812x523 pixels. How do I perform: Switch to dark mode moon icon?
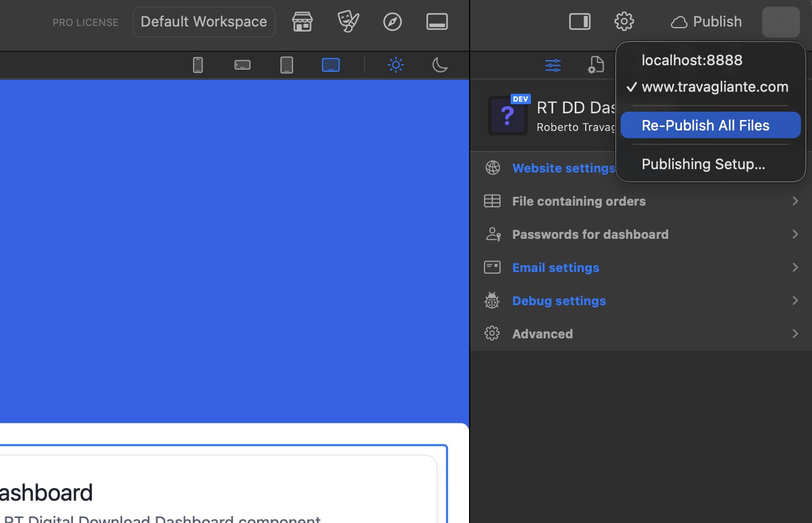pyautogui.click(x=440, y=65)
